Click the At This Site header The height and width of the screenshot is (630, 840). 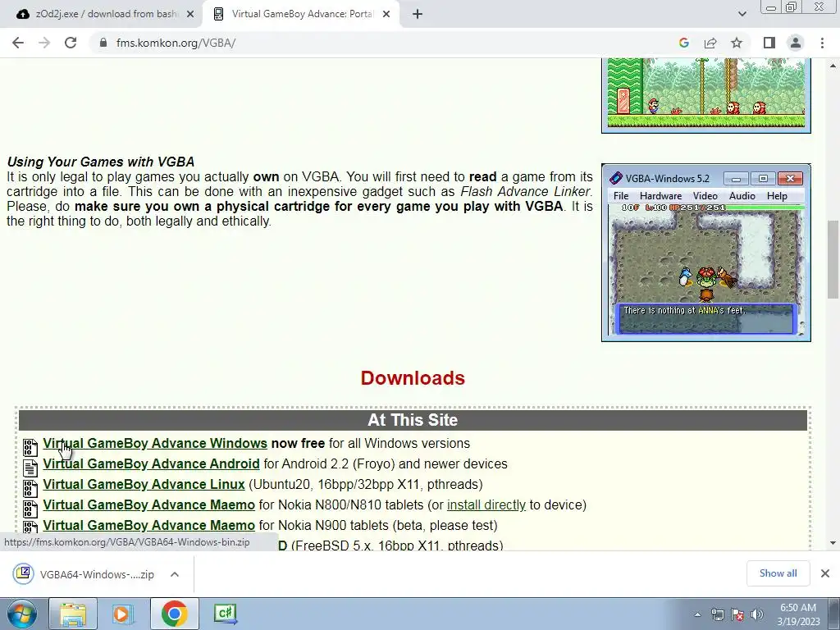pos(413,420)
